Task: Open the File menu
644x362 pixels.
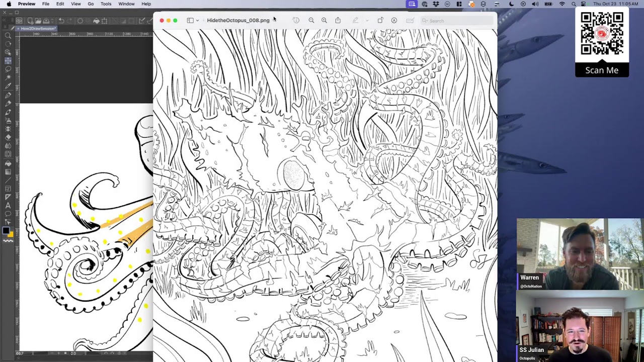Action: [x=46, y=4]
